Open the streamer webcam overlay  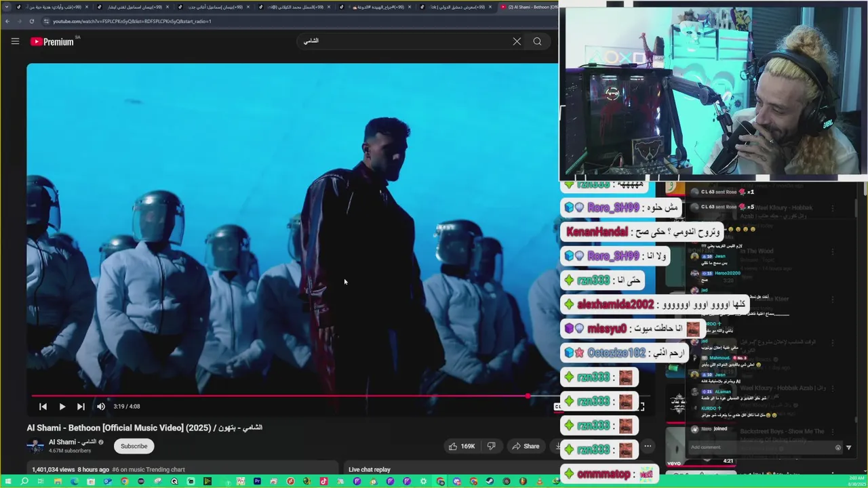(x=713, y=91)
